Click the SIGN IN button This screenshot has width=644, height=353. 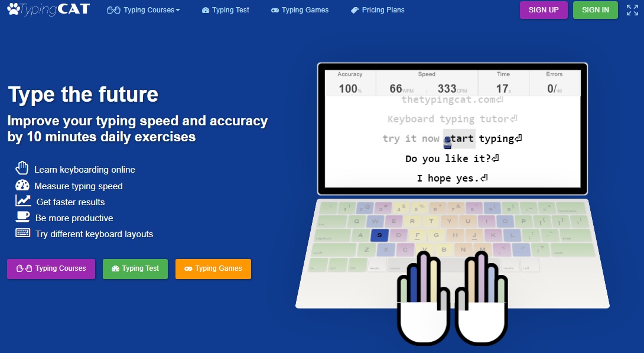point(595,10)
